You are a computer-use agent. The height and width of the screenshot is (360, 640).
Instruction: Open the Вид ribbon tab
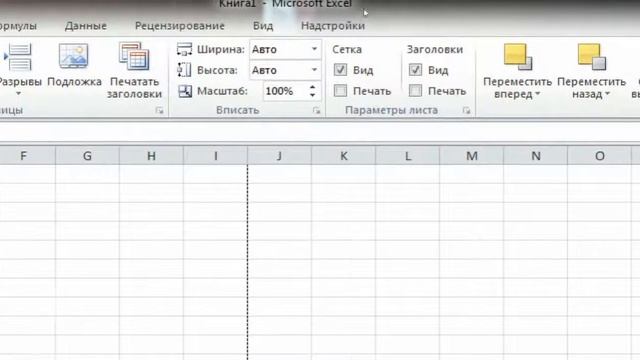tap(263, 26)
